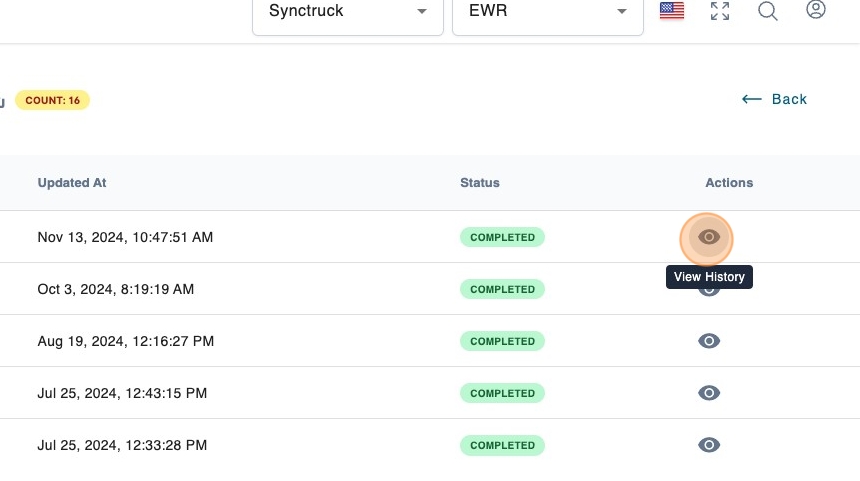Select the Aug 19, 2024 timestamp cell
This screenshot has height=481, width=860.
126,341
